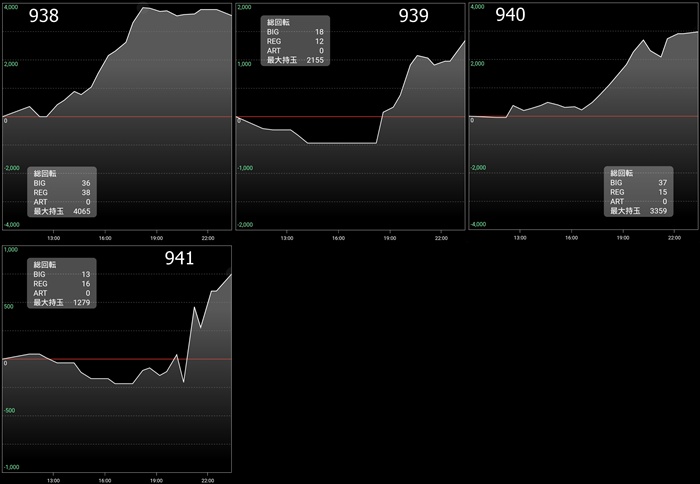Select BIG count 18 in chart 939
700x484 pixels.
tap(319, 32)
